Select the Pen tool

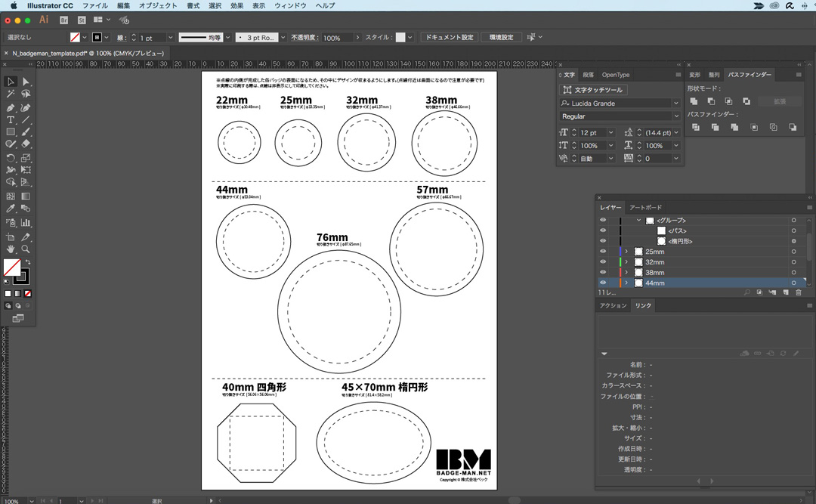[x=11, y=107]
